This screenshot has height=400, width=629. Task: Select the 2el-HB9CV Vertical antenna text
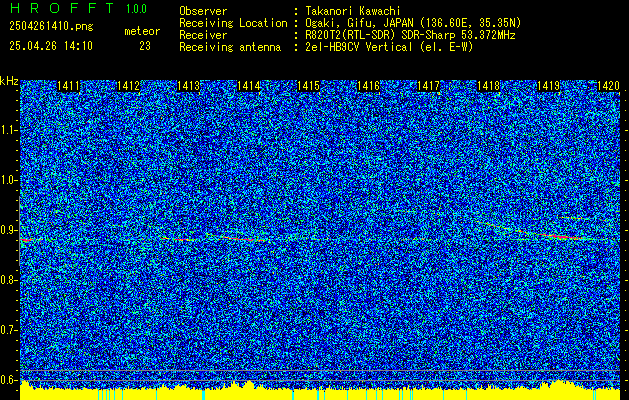pyautogui.click(x=389, y=47)
